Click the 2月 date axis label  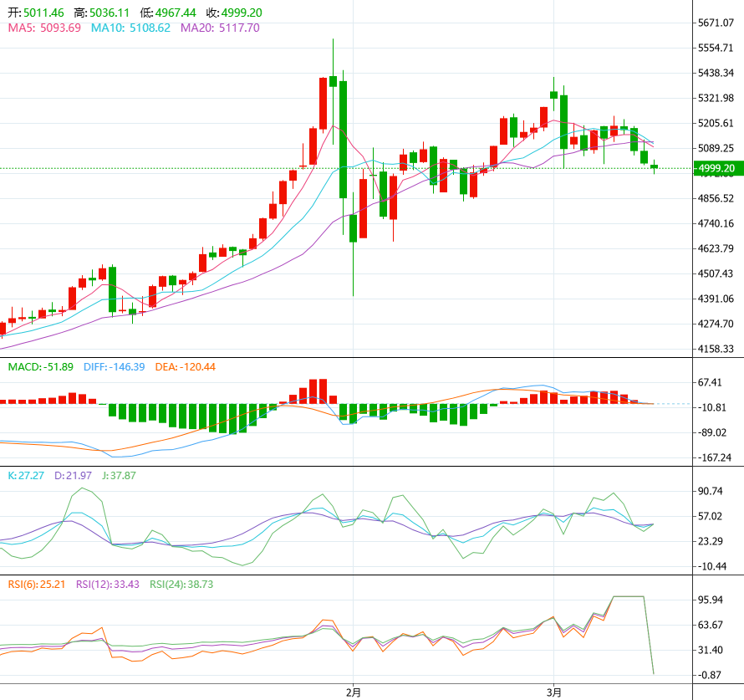[x=354, y=692]
